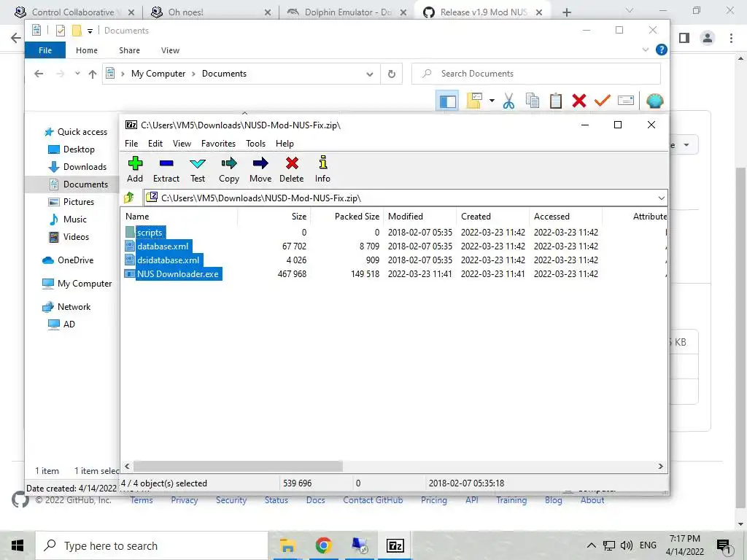Switch to Explorer View ribbon tab
Screen dimensions: 747x560
pyautogui.click(x=170, y=50)
